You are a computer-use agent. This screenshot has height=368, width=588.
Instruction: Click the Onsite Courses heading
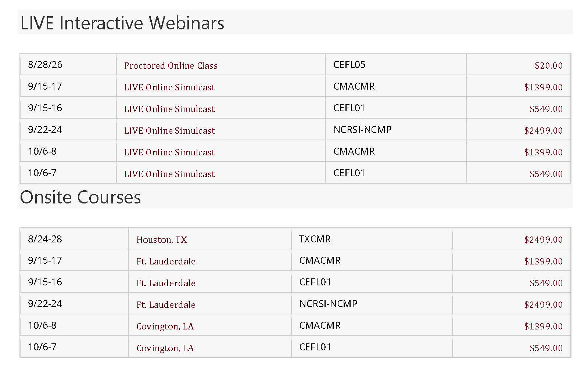tap(80, 197)
